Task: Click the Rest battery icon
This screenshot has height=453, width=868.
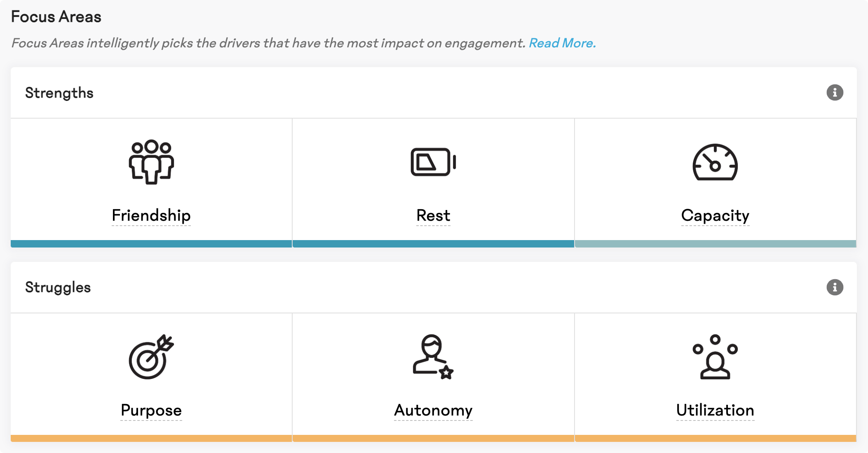Action: (433, 162)
